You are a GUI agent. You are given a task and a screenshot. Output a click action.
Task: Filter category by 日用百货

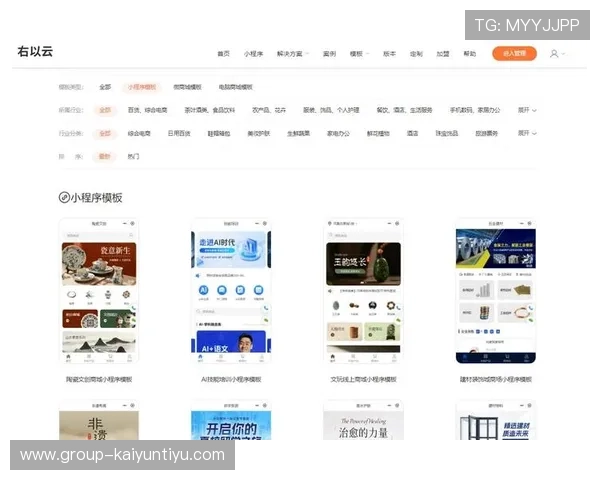coord(179,134)
